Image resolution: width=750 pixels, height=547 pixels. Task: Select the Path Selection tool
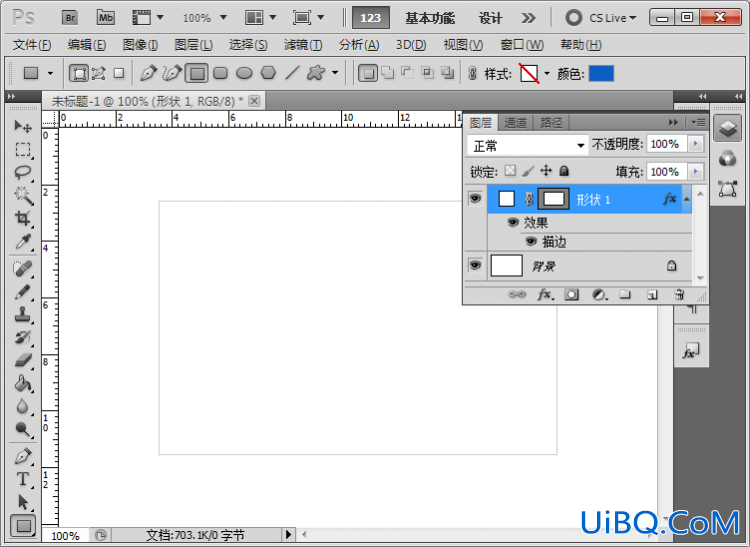[x=22, y=503]
